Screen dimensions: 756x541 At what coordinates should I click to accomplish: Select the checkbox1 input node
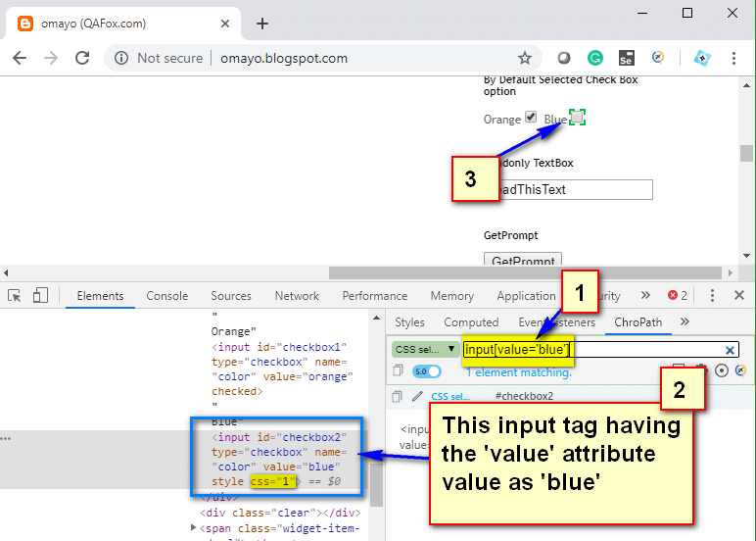282,369
